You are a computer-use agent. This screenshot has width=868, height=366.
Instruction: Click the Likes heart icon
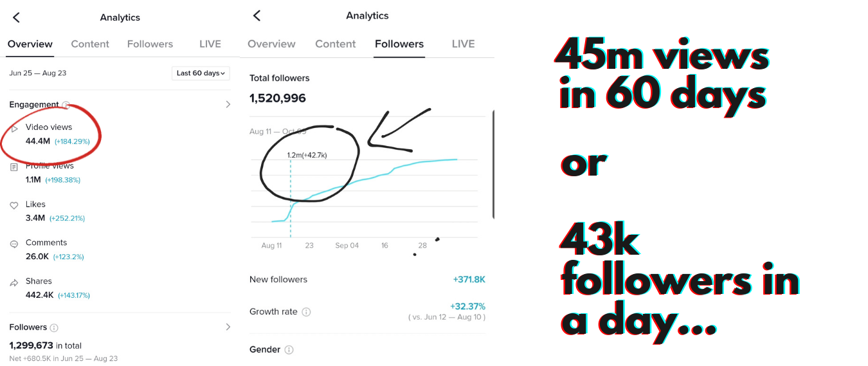point(14,206)
